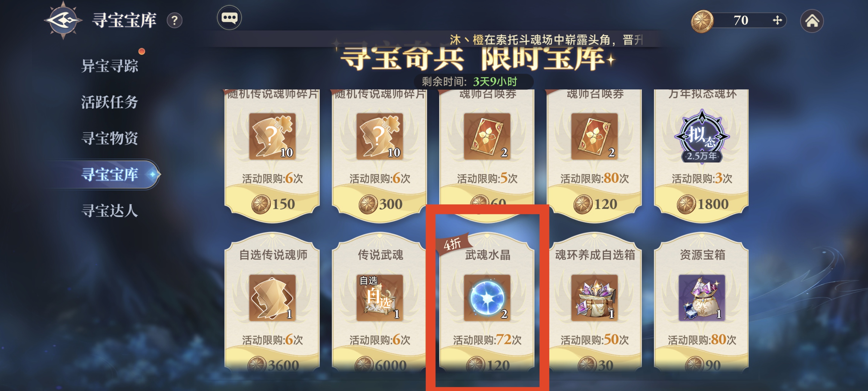Buy 魂师召唤券 priced 120 coins
868x391 pixels.
point(595,204)
